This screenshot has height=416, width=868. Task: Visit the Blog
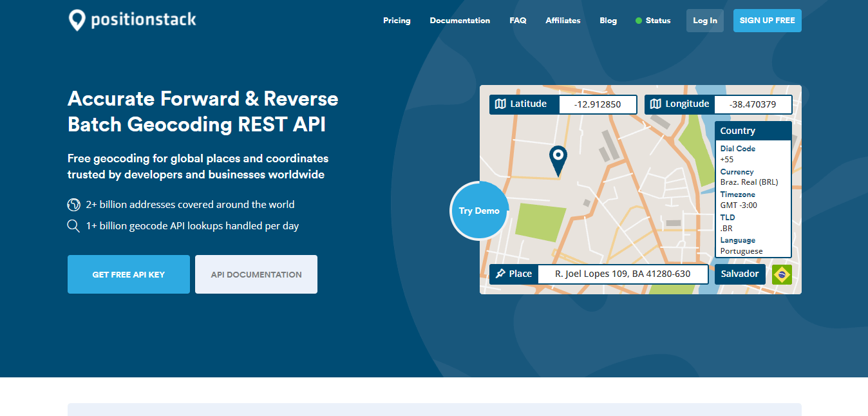(x=608, y=21)
